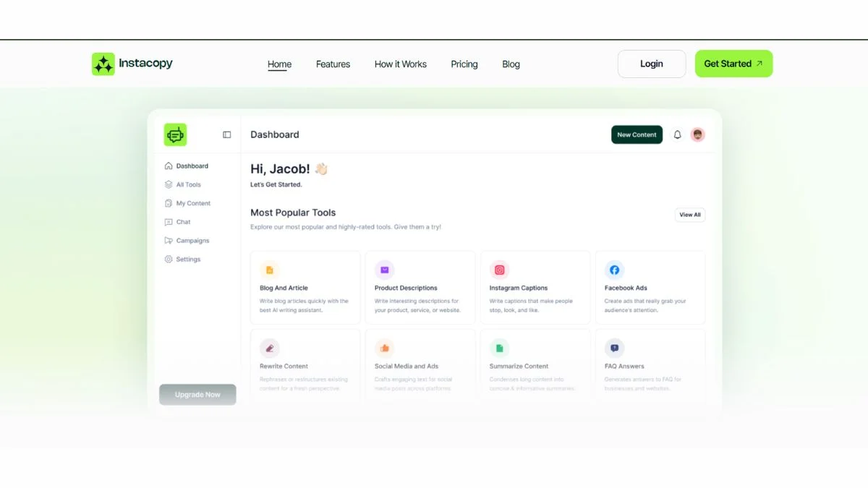
Task: Click the Blog And Article yellow icon
Action: (270, 270)
